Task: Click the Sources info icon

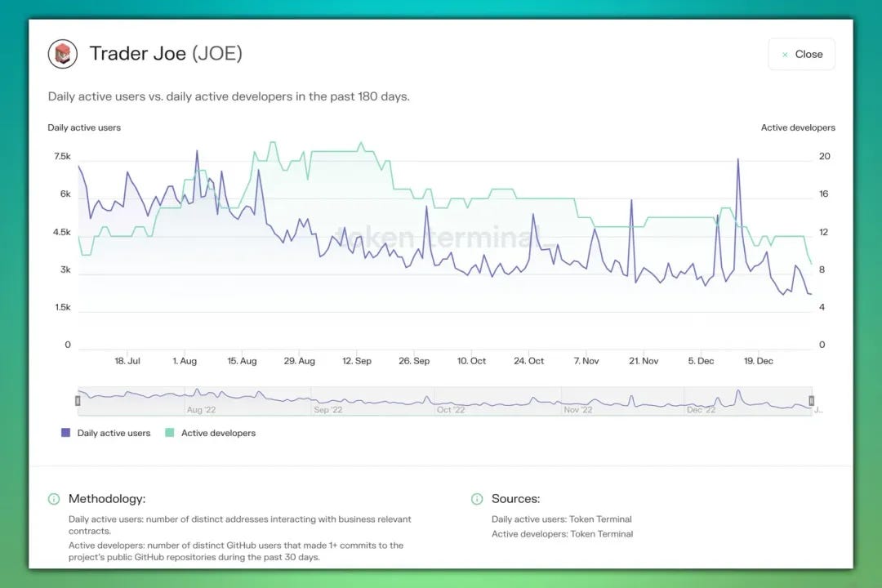Action: tap(477, 499)
